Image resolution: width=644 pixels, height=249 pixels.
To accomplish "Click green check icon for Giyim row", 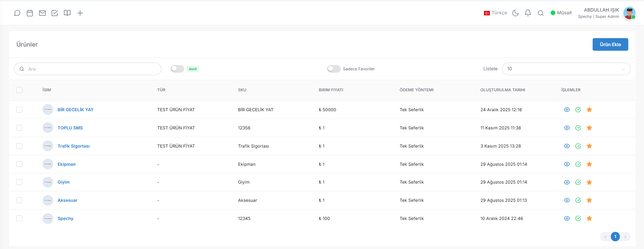I will pos(578,182).
